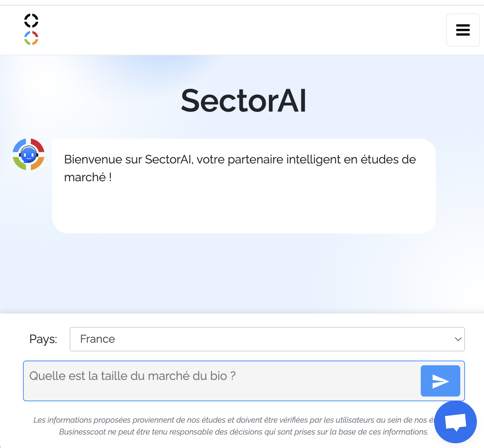Click the text France inside the selector
The height and width of the screenshot is (448, 484).
[97, 339]
